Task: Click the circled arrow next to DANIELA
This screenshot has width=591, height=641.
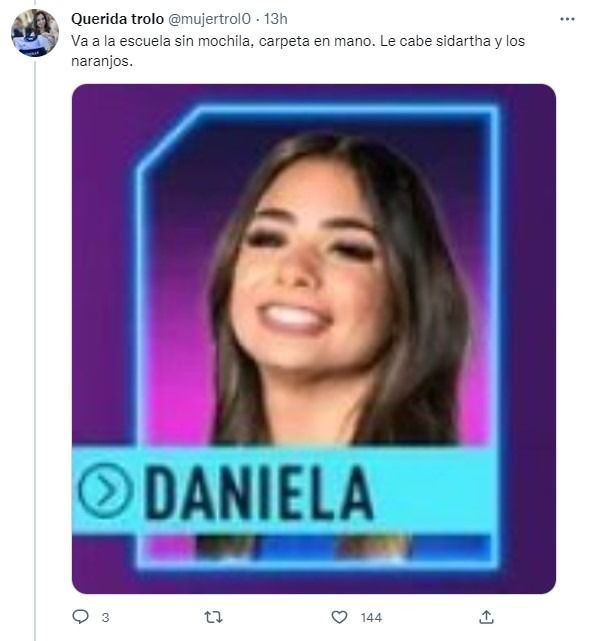Action: [x=105, y=490]
